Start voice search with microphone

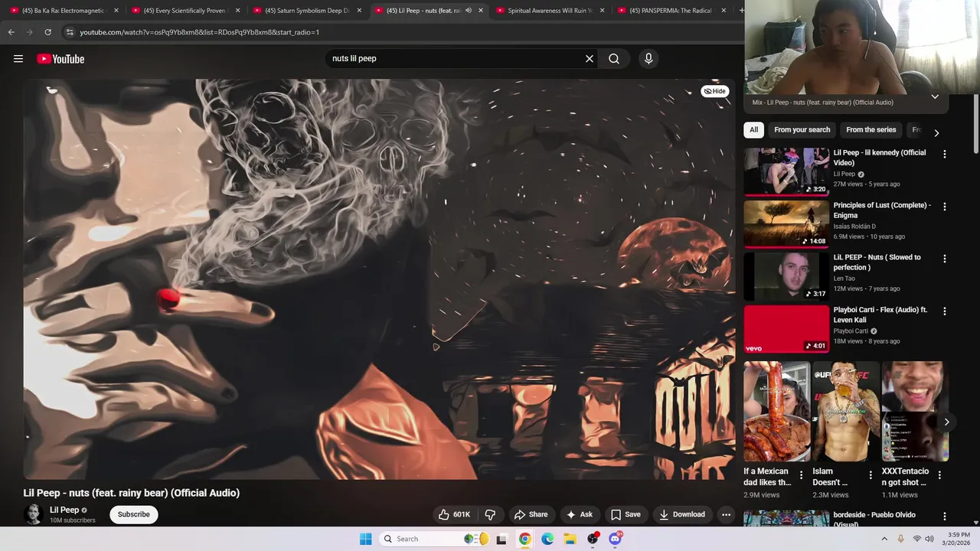pyautogui.click(x=648, y=58)
